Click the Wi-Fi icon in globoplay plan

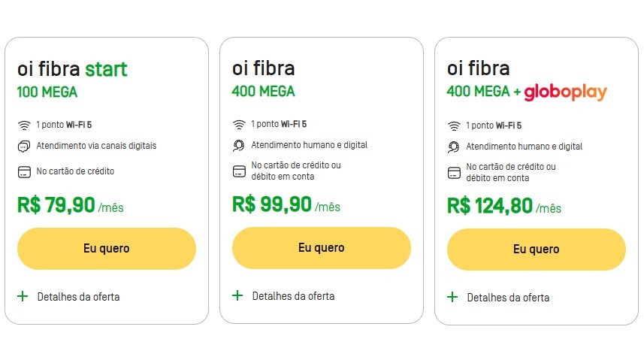[454, 126]
